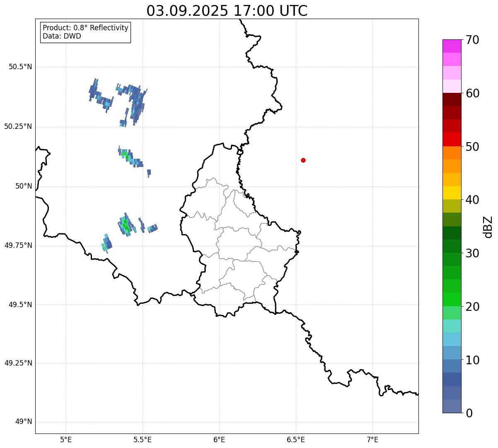Click the 6.5°E longitude label

point(296,439)
